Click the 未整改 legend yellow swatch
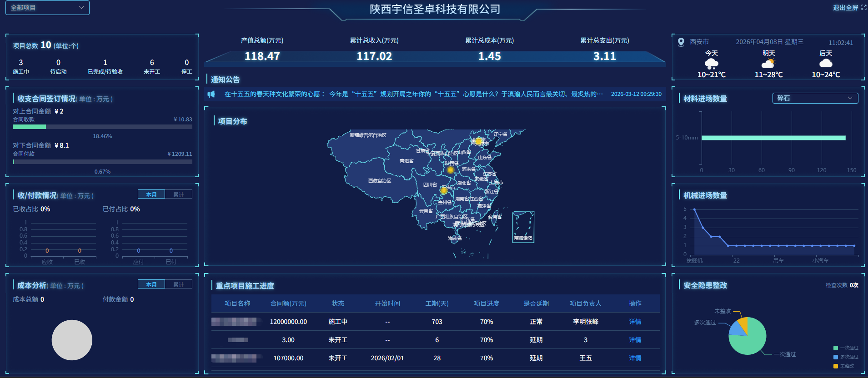The width and height of the screenshot is (868, 378). (835, 366)
